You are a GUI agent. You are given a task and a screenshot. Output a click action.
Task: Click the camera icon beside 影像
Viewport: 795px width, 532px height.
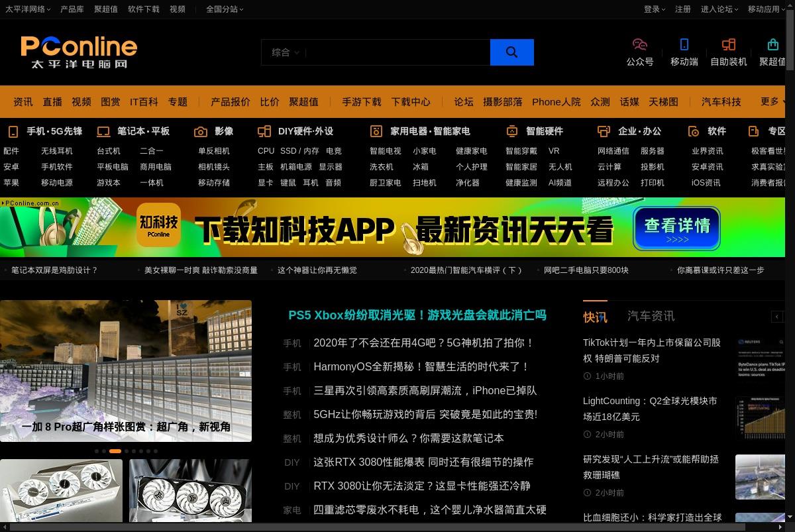point(201,131)
